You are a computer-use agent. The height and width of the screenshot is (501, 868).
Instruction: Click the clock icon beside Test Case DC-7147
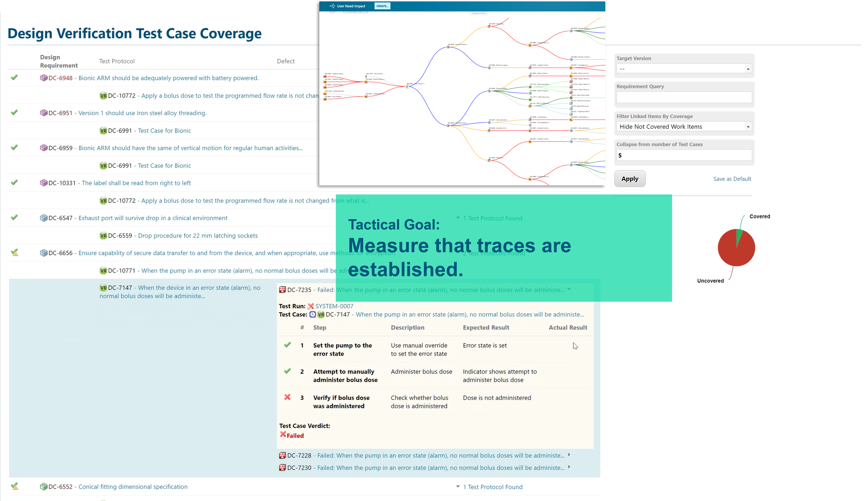[x=312, y=314]
